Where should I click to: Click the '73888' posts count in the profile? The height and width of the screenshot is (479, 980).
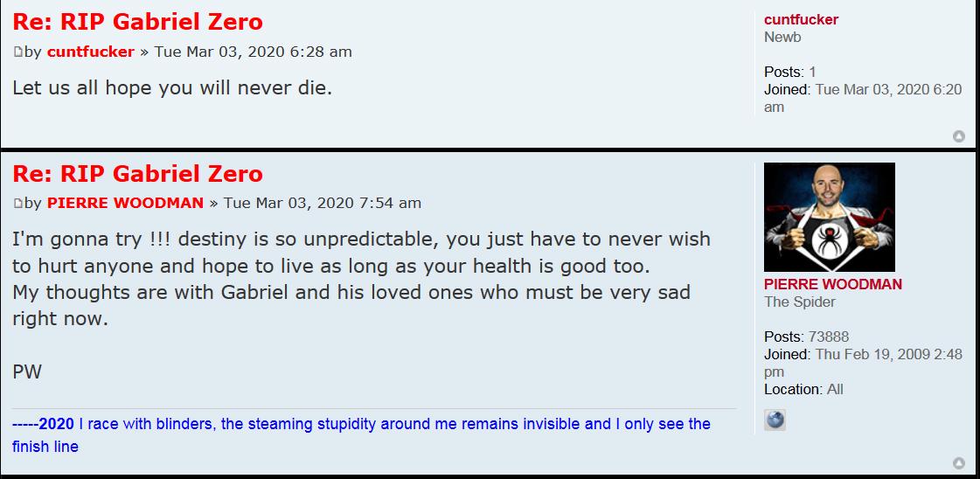pos(829,337)
